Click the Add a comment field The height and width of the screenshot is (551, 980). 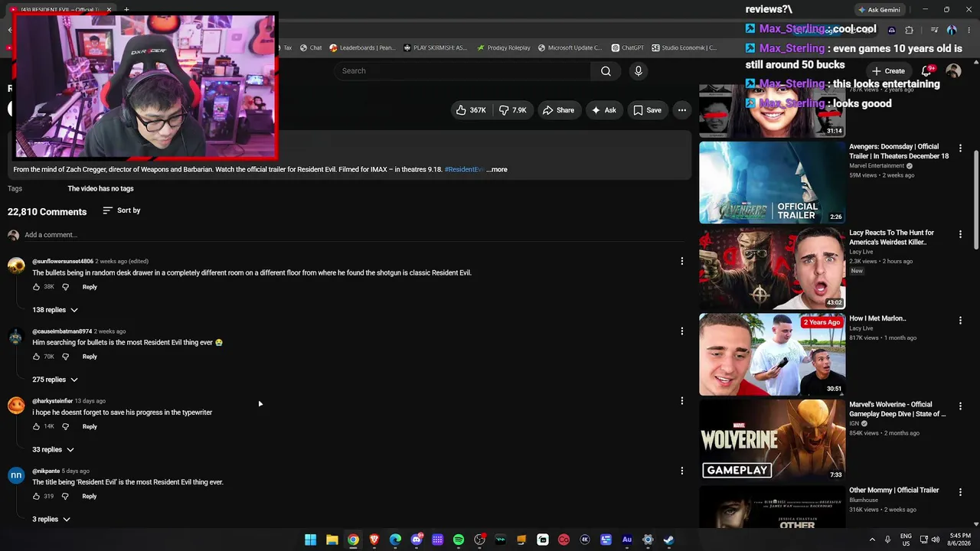click(352, 235)
